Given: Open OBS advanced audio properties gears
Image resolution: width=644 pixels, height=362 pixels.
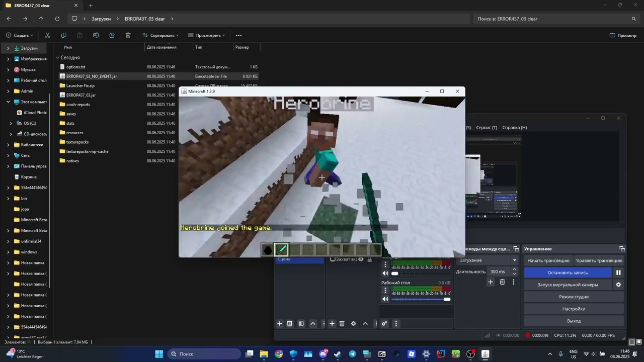Looking at the screenshot, I should pos(384,323).
